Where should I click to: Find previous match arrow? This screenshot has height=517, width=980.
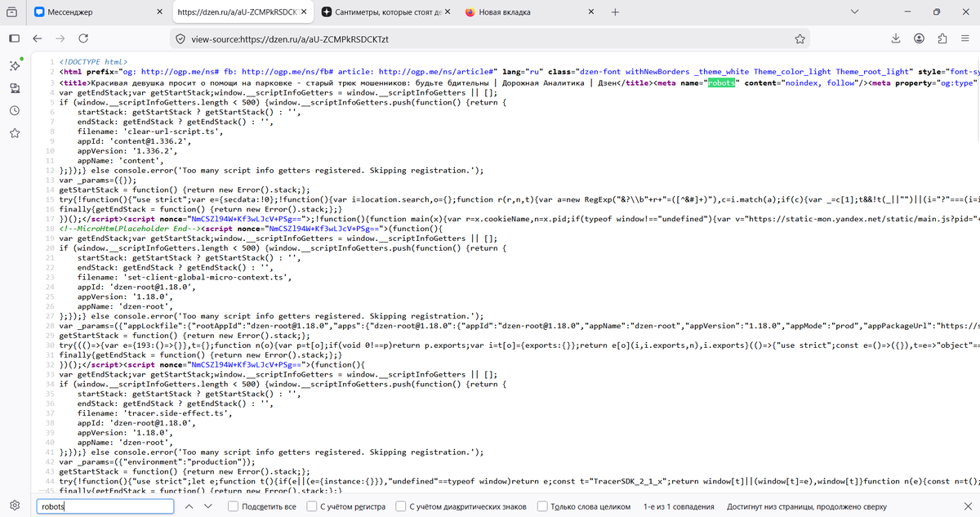189,506
